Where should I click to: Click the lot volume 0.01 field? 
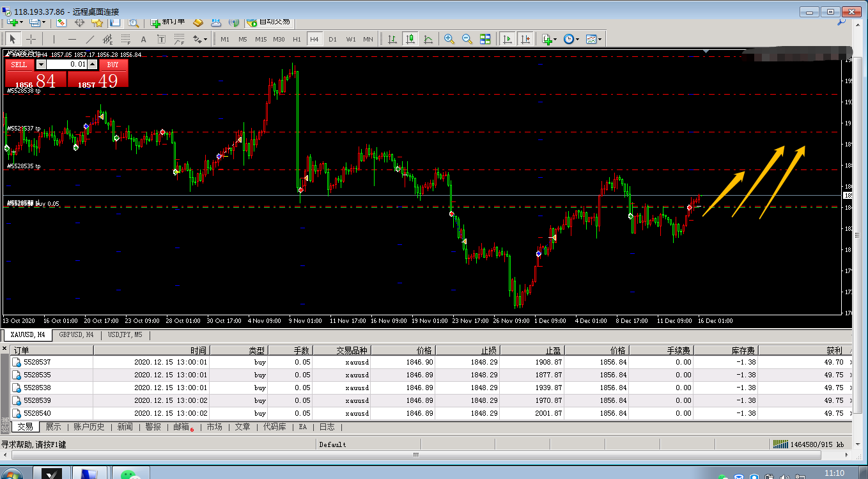(x=67, y=65)
